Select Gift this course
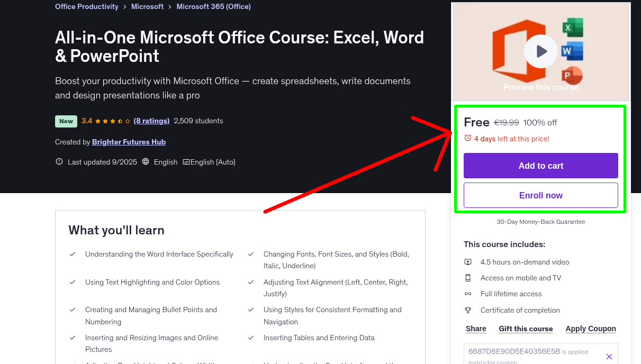 (526, 329)
